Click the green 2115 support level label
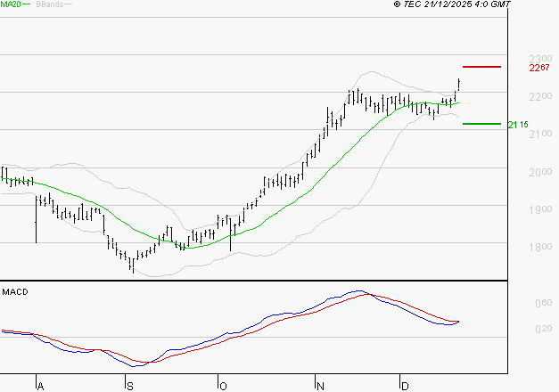 [x=518, y=125]
